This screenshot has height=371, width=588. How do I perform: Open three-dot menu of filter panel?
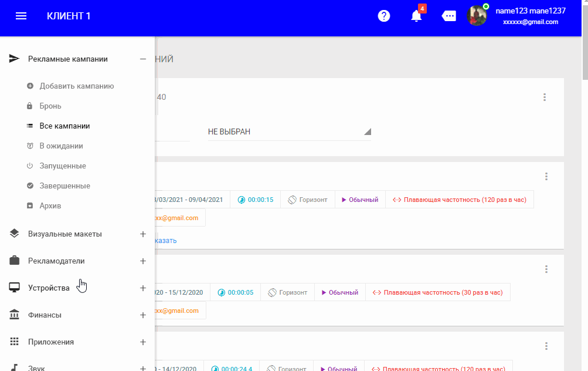(545, 97)
